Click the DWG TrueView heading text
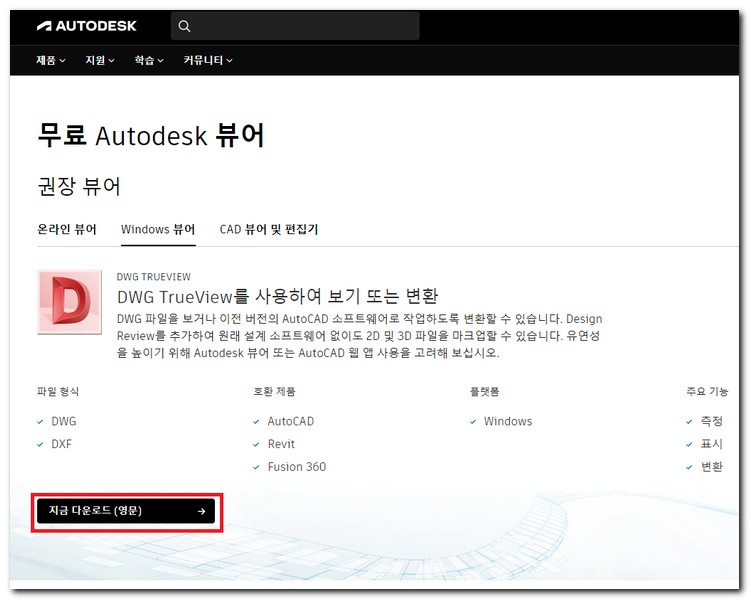751x600 pixels. [278, 297]
